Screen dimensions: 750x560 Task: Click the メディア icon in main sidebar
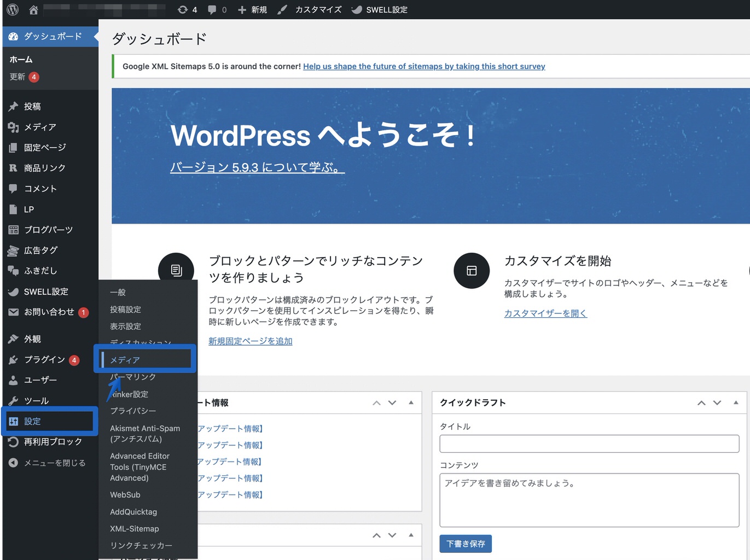[x=13, y=127]
